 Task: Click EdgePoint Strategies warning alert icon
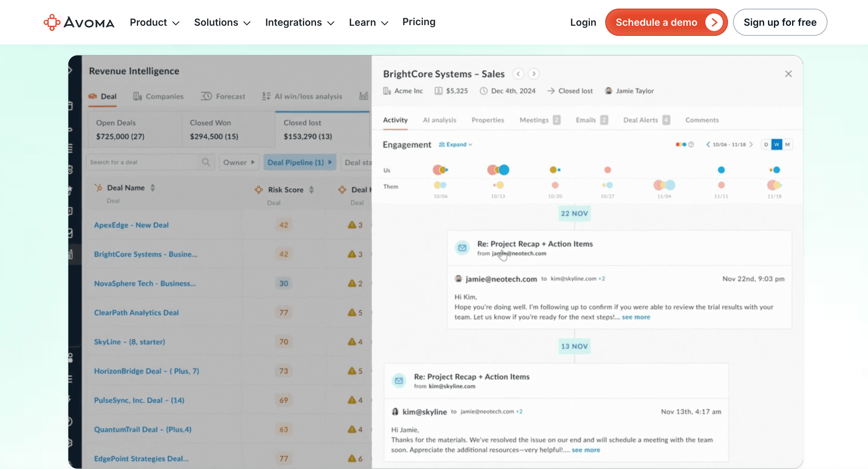[x=352, y=458]
